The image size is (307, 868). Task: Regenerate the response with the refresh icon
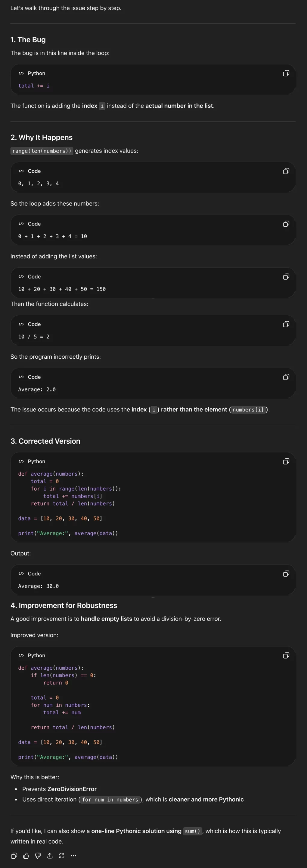point(62,856)
